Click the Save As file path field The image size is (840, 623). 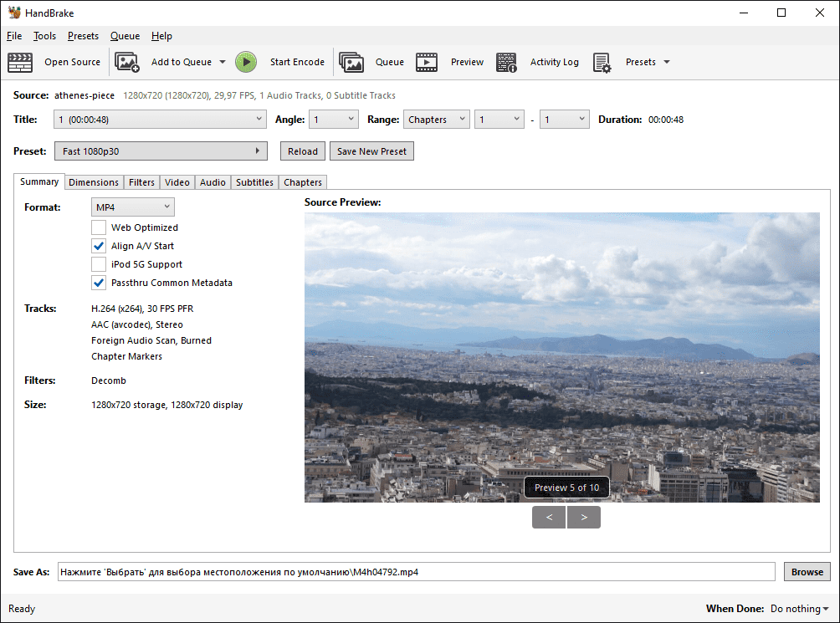pyautogui.click(x=416, y=572)
